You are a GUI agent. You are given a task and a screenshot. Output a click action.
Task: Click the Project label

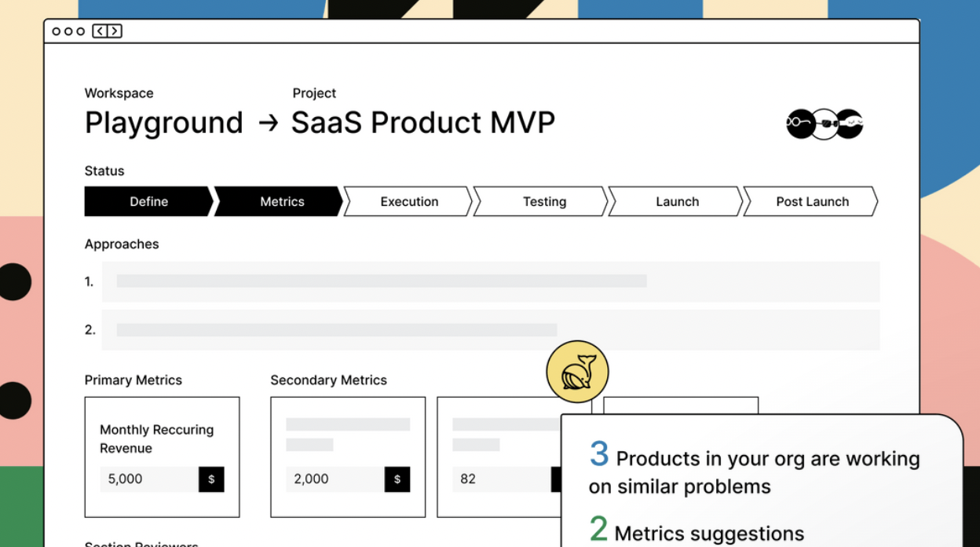pos(314,93)
